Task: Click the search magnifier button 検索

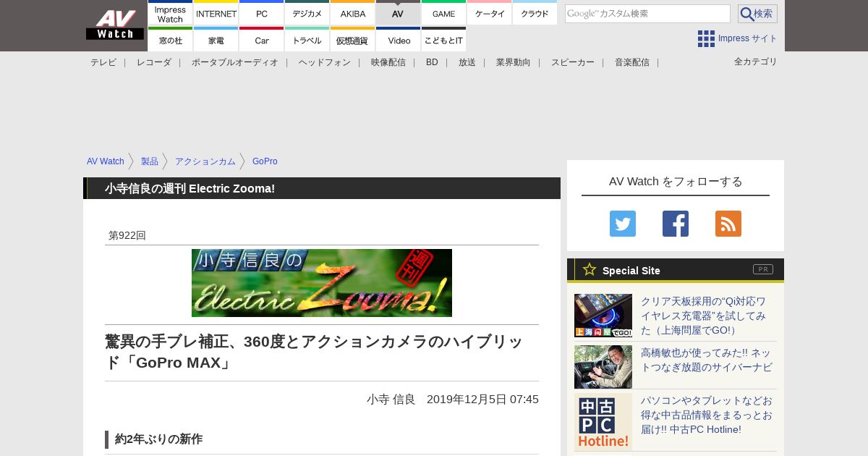Action: click(x=757, y=14)
